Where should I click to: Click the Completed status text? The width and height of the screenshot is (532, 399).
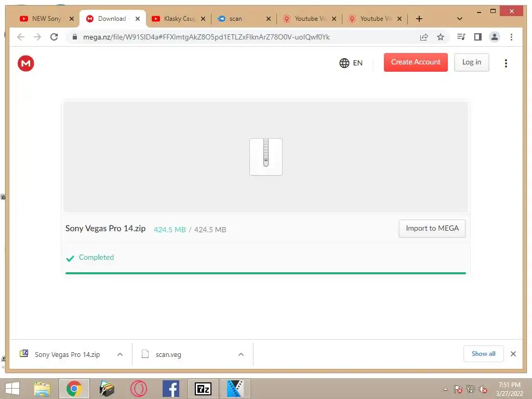(x=96, y=257)
